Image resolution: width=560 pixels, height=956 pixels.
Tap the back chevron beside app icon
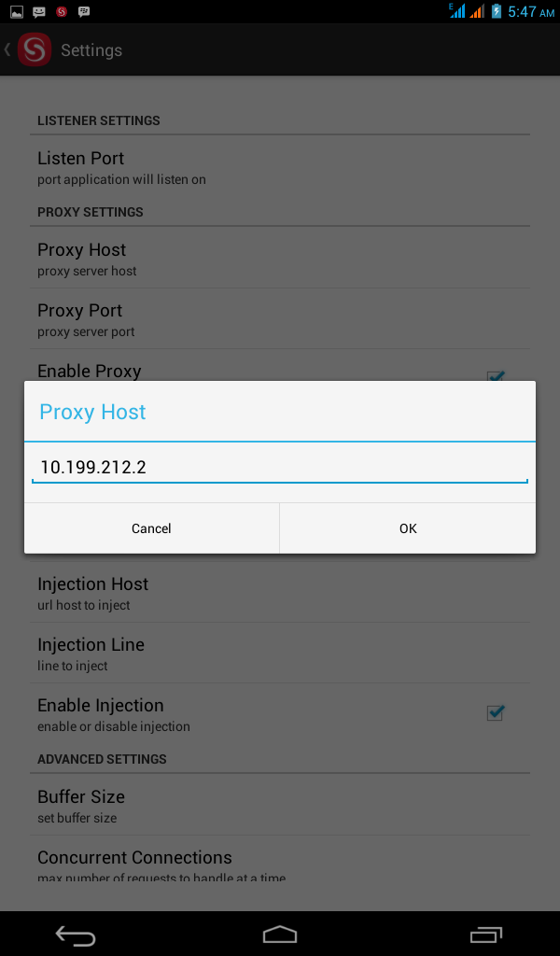(x=7, y=49)
